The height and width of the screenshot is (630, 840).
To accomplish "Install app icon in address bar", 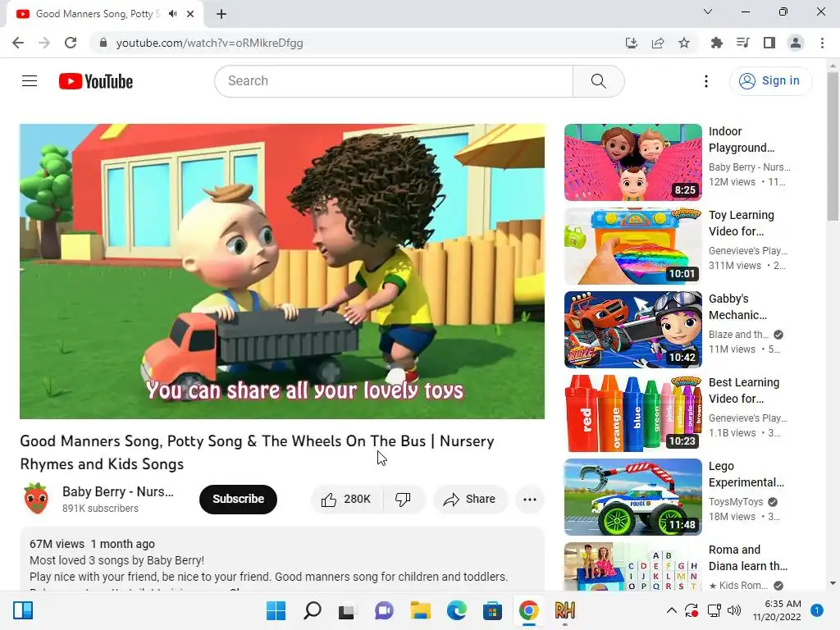I will [632, 43].
